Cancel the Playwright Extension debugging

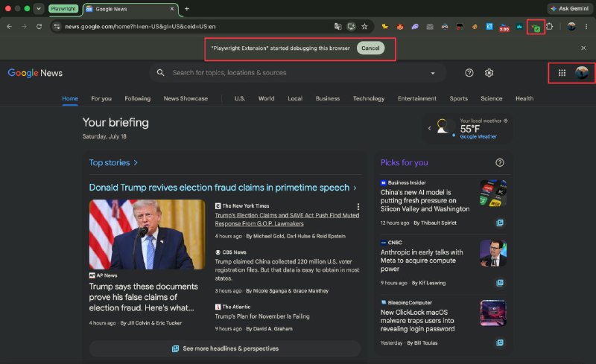coord(370,48)
